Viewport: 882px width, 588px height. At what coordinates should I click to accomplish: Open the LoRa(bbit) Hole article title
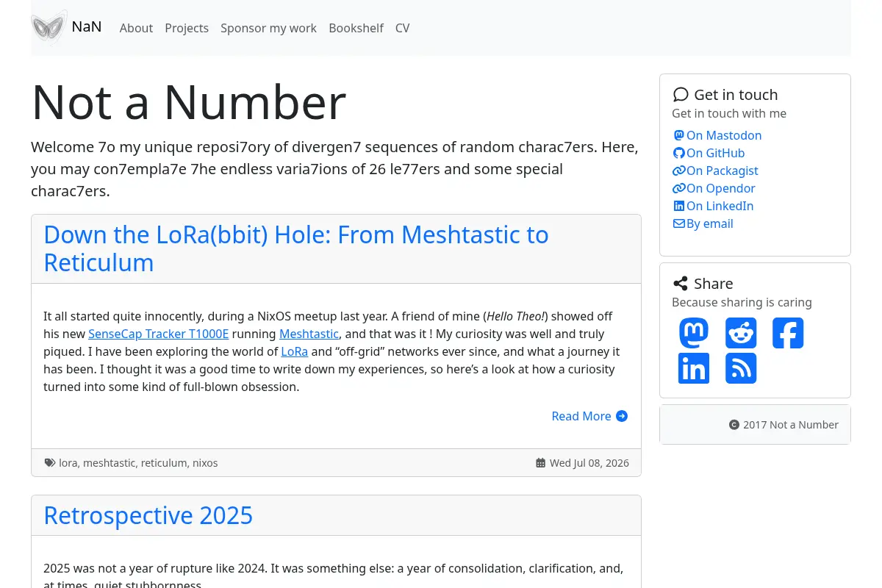[x=296, y=248]
